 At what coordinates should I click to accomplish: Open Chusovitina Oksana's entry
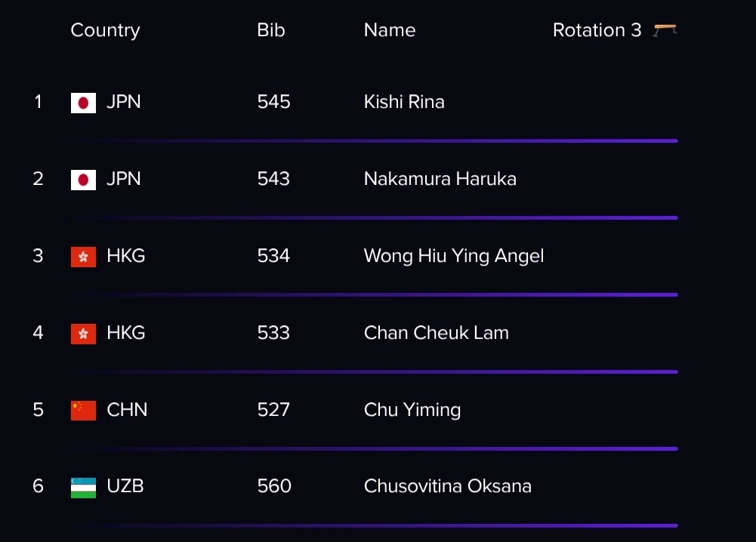click(x=447, y=485)
